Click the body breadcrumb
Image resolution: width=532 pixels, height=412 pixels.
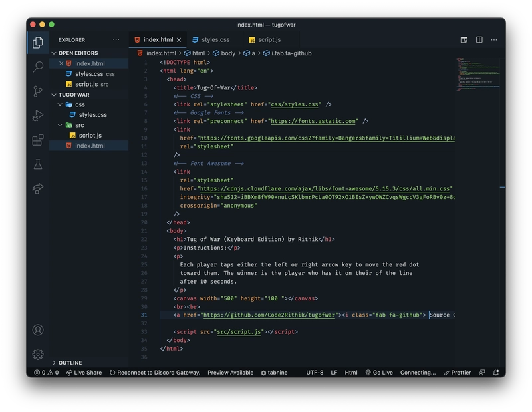point(224,53)
